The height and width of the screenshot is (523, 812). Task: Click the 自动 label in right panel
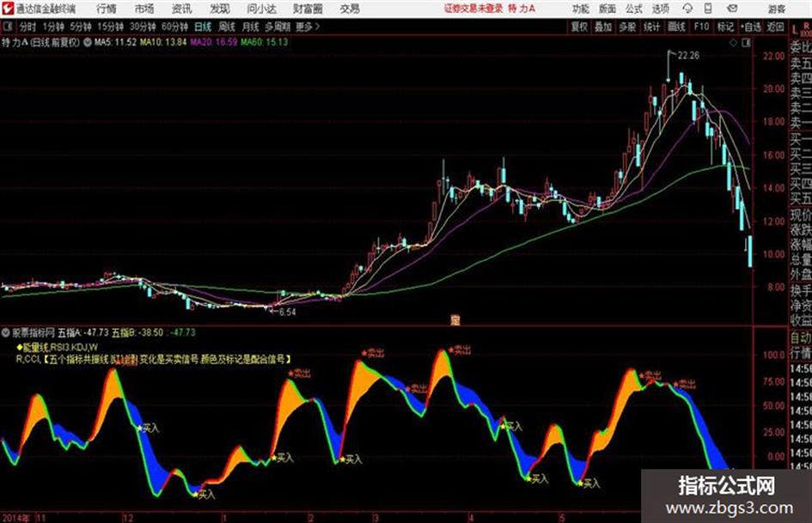coord(801,338)
